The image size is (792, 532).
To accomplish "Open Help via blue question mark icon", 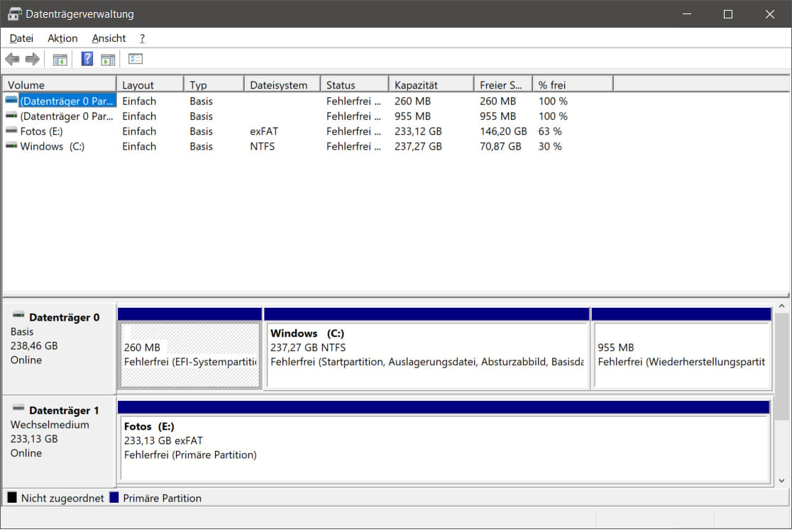I will (87, 60).
